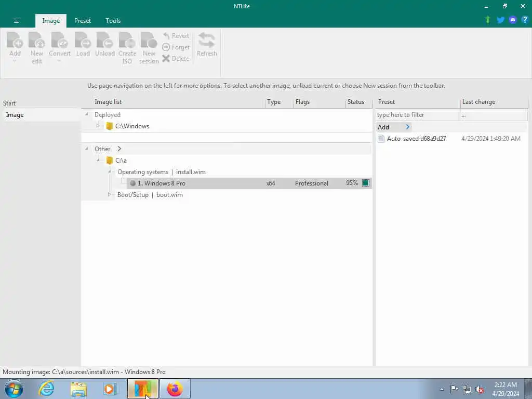Click the 4/29/2024 1:49:20 AM cell

pos(490,138)
